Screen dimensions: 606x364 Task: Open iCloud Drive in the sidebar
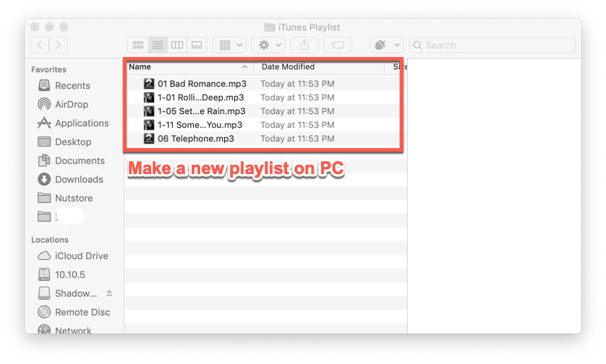[x=81, y=256]
